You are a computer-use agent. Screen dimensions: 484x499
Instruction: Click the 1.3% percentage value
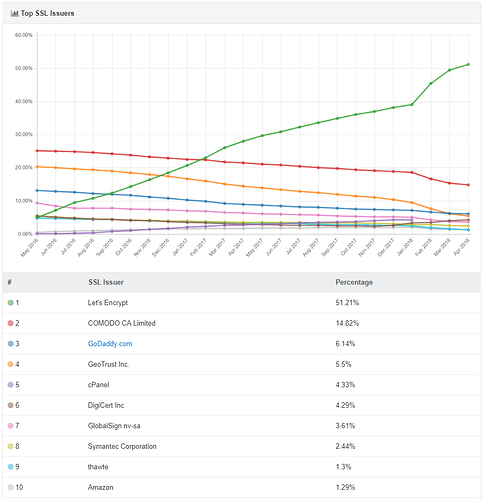(343, 467)
